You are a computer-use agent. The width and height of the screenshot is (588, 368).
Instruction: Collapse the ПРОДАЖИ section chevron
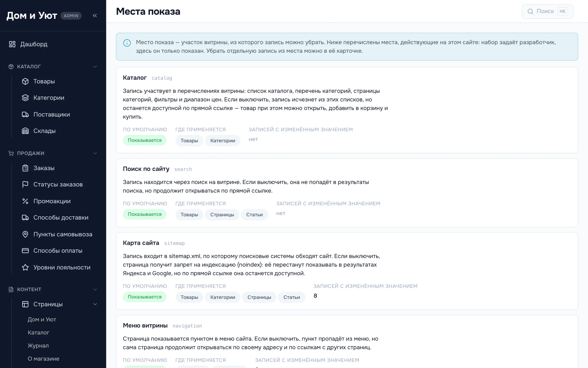click(x=95, y=153)
